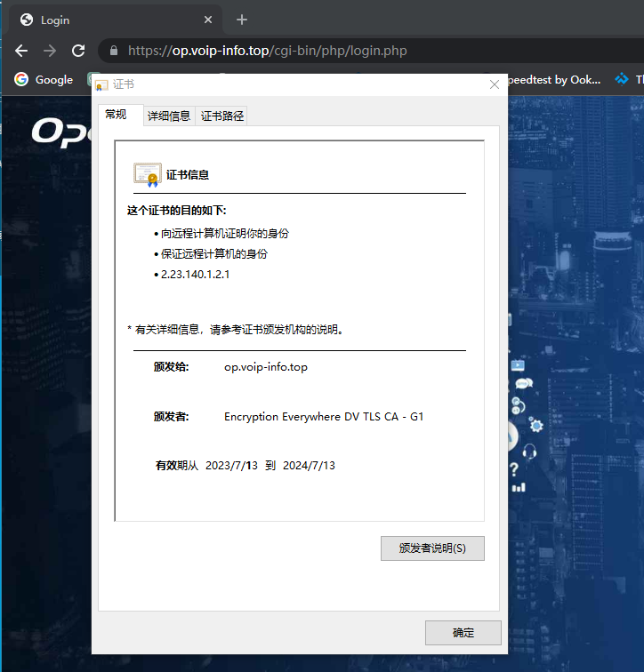This screenshot has height=672, width=644.
Task: Click the chat bubbles icon on page
Action: point(524,384)
